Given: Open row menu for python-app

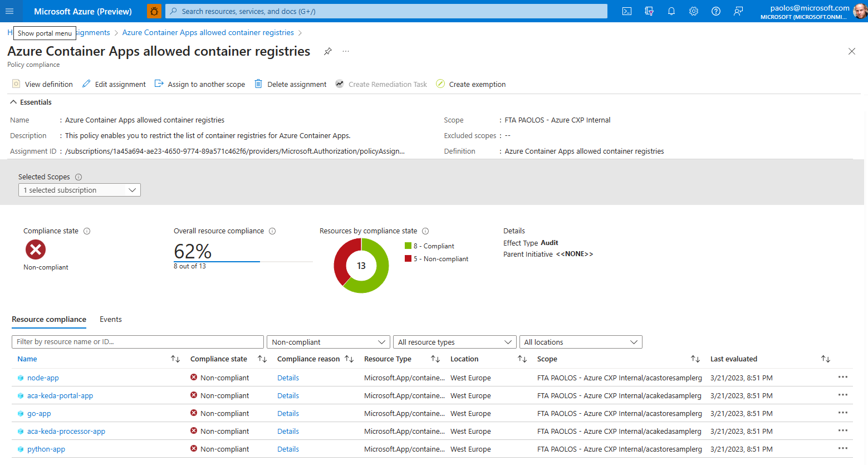Looking at the screenshot, I should tap(843, 448).
